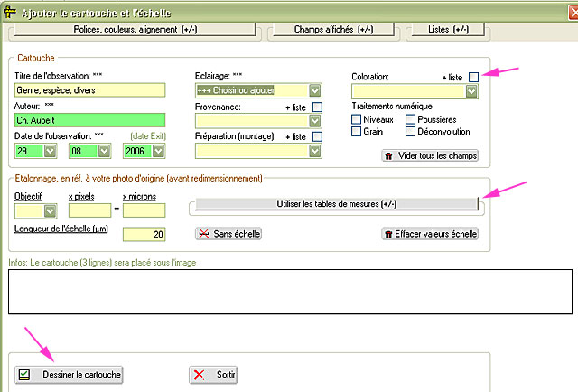Click the large empty cartouche preview box

point(290,292)
